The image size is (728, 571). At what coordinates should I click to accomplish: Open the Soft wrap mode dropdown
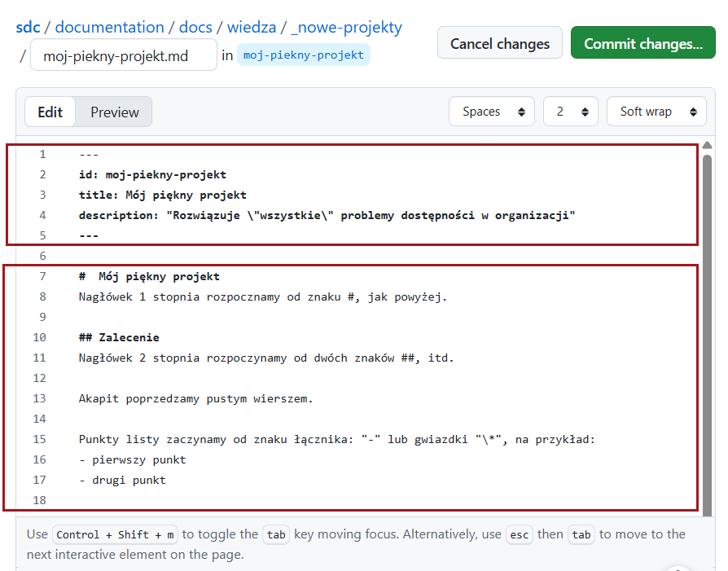[x=656, y=112]
